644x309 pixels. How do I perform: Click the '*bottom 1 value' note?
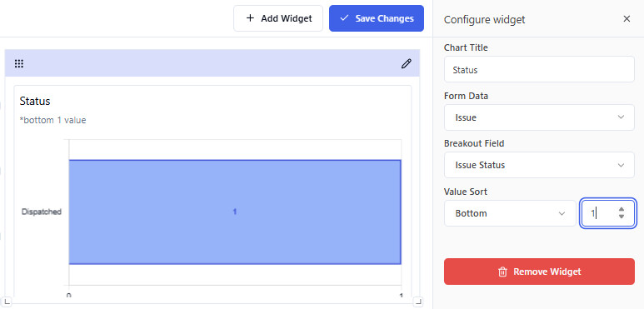(x=53, y=121)
